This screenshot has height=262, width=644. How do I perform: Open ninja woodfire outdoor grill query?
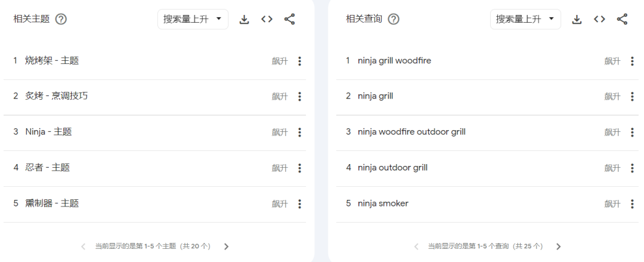point(411,132)
